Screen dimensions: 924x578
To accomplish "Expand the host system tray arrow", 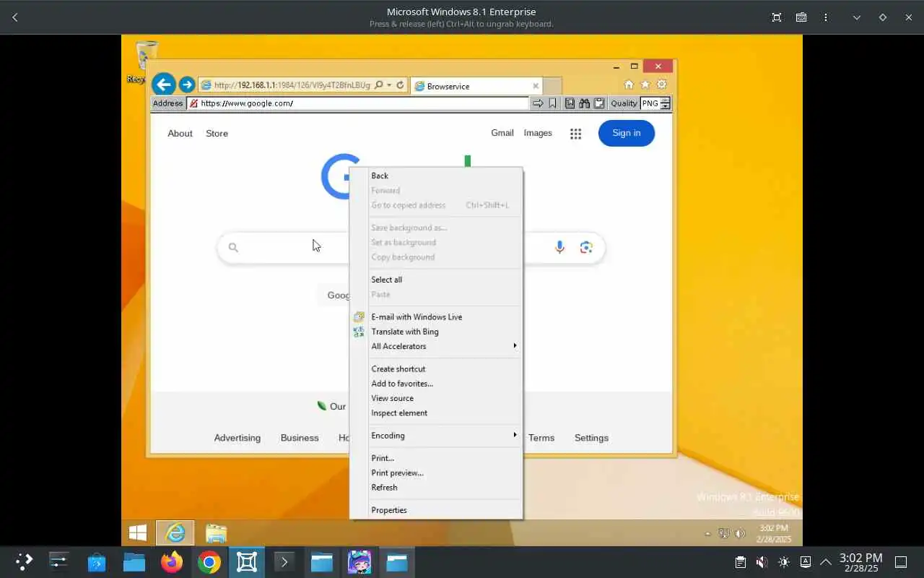I will pyautogui.click(x=826, y=562).
